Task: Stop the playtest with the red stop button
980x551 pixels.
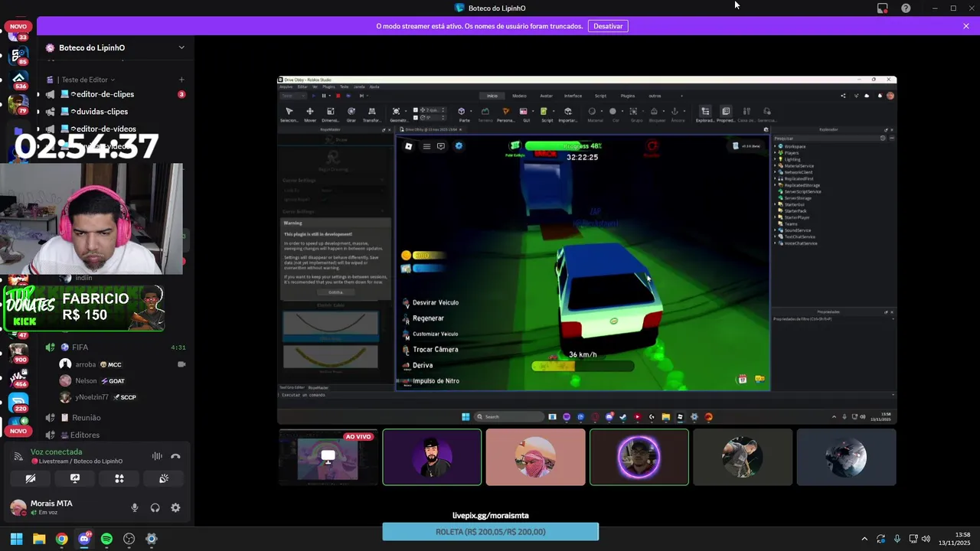Action: [x=338, y=96]
